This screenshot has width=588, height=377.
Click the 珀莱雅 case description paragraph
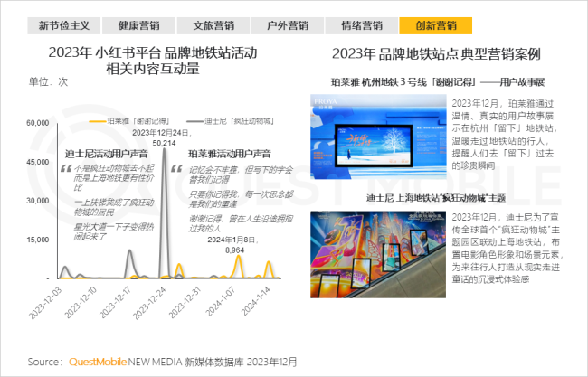click(505, 134)
